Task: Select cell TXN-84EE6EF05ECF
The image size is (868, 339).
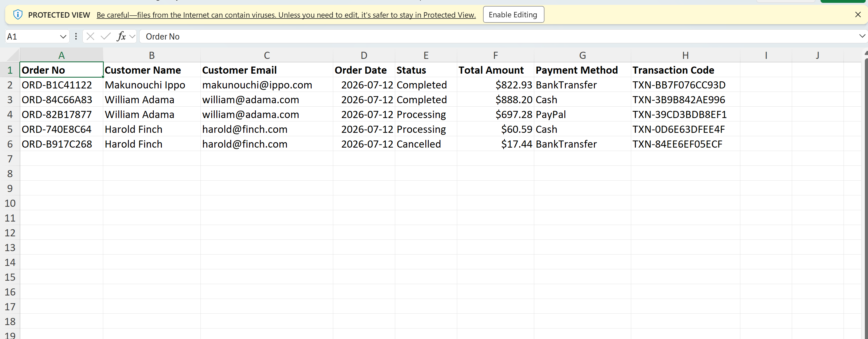Action: [685, 144]
